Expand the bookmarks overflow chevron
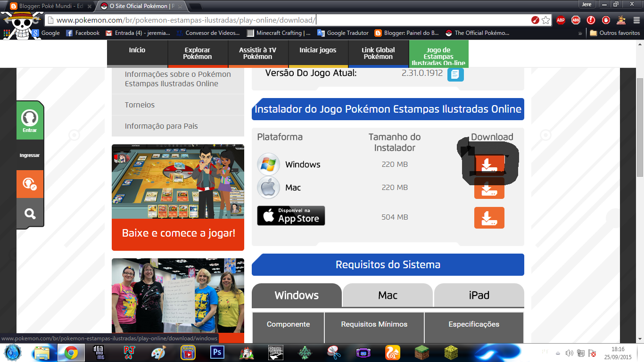 tap(580, 33)
